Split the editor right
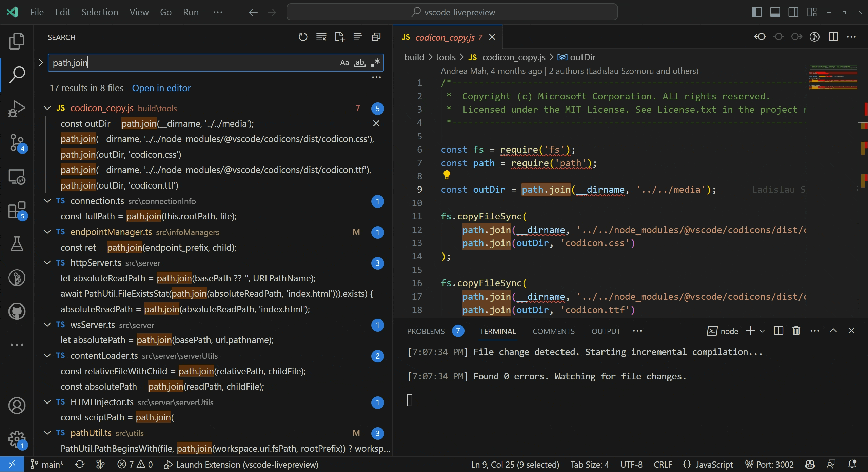 [833, 37]
